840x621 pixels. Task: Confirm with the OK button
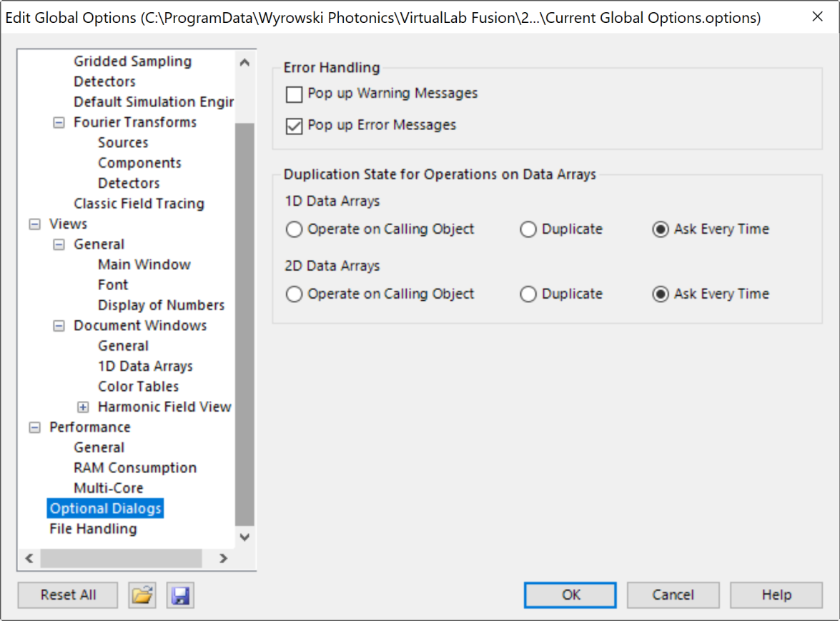570,595
